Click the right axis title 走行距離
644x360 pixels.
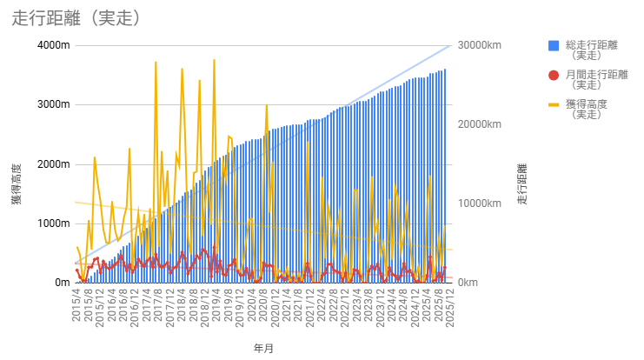click(x=522, y=184)
